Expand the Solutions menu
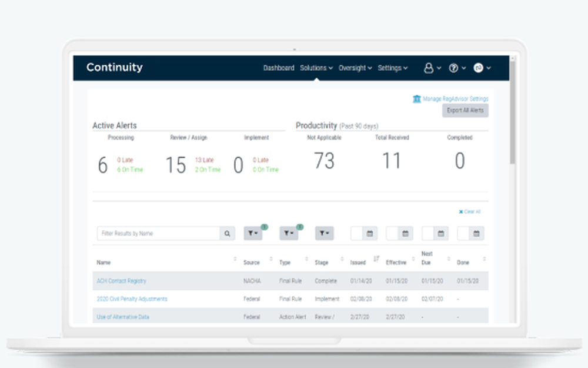The width and height of the screenshot is (588, 368). pos(316,68)
